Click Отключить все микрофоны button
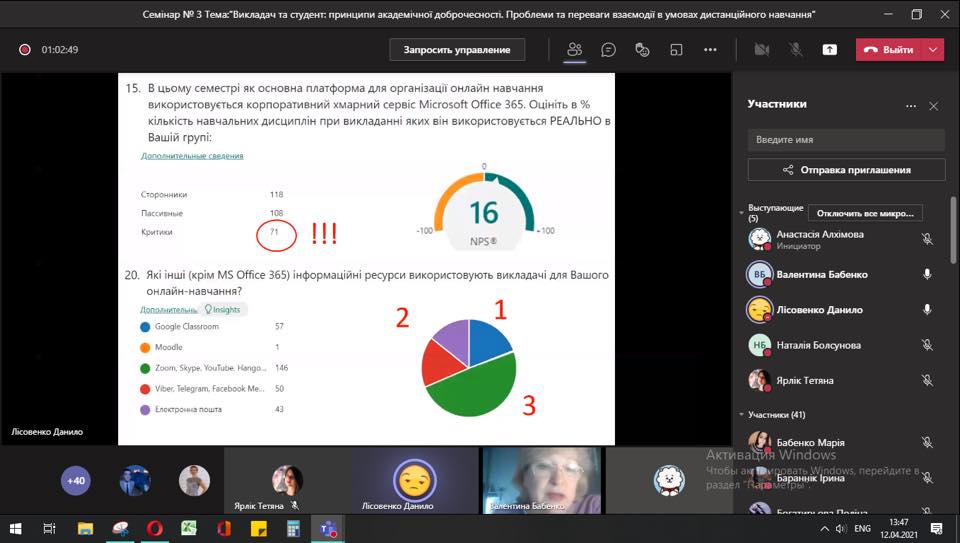Image resolution: width=960 pixels, height=543 pixels. (865, 213)
